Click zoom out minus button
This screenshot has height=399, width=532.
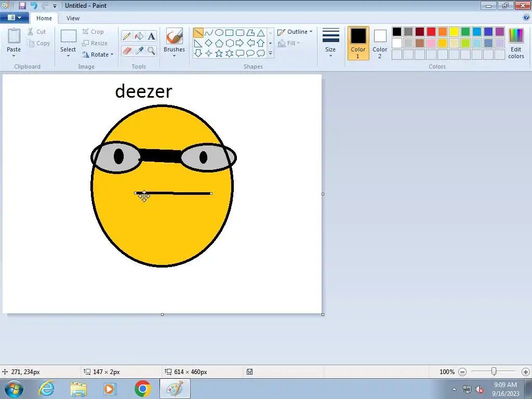(462, 372)
